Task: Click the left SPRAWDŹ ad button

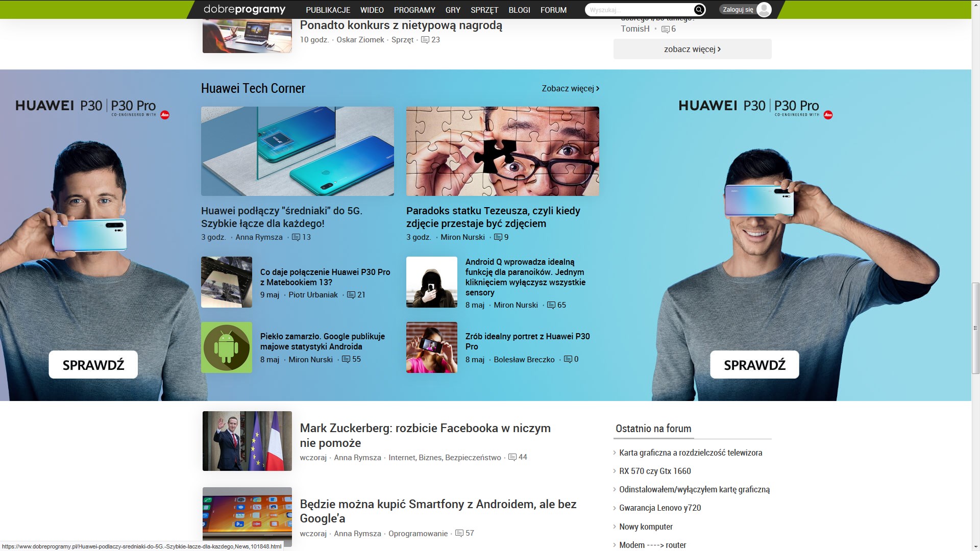Action: [93, 365]
